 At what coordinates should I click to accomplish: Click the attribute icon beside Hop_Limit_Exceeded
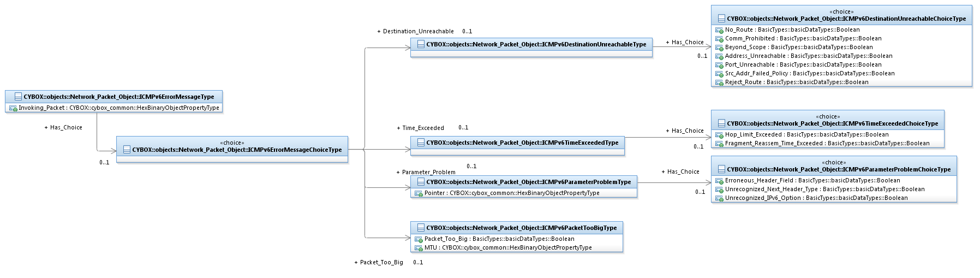719,135
